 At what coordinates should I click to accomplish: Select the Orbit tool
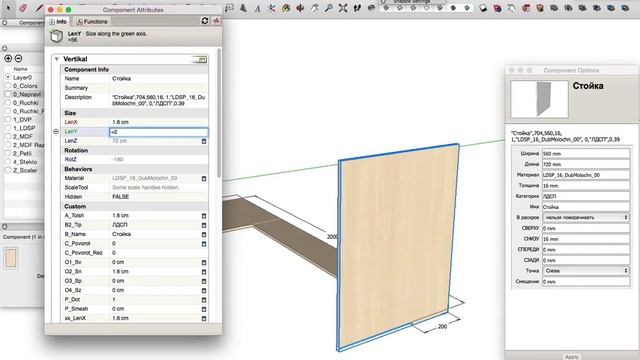tap(300, 8)
